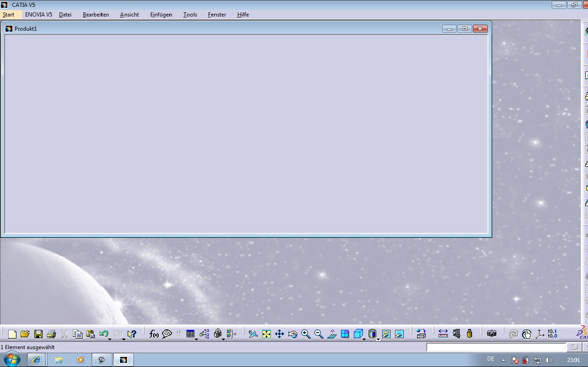Open the speech bubble comment tool

tap(167, 334)
